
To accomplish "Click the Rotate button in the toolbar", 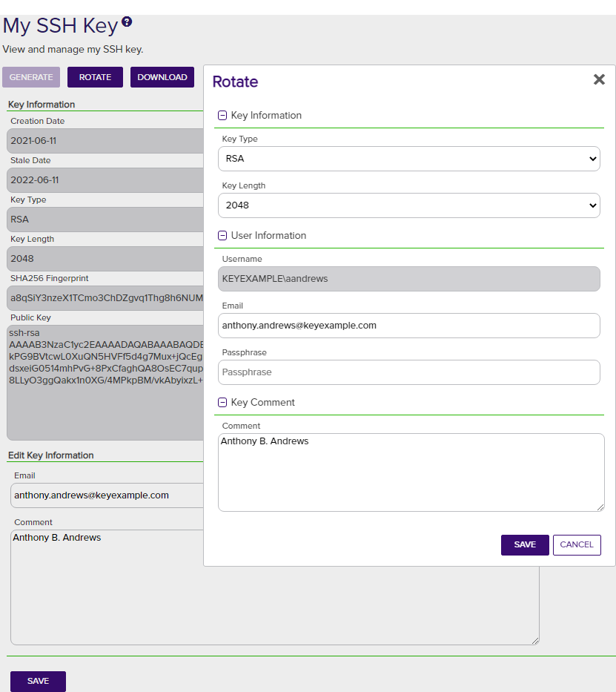I will [95, 77].
